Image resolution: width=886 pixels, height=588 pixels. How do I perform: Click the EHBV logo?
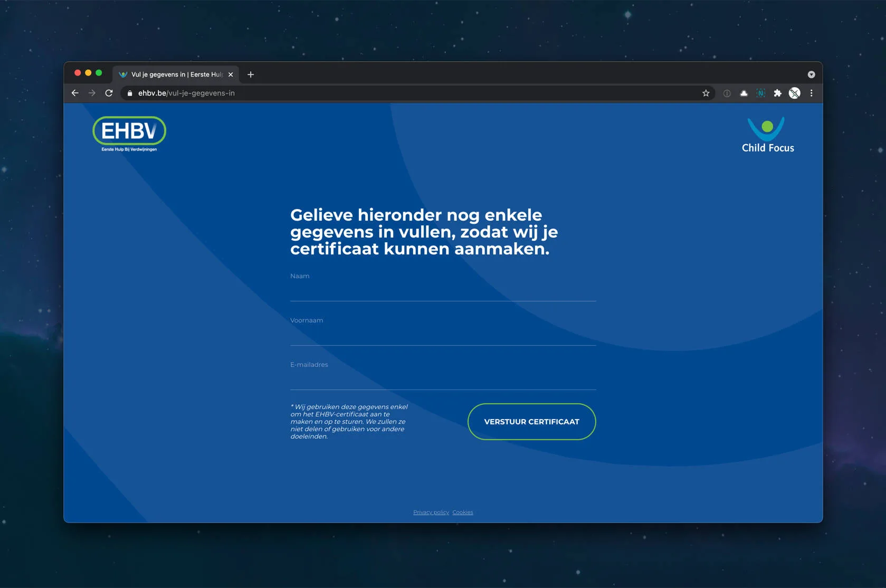pyautogui.click(x=129, y=134)
